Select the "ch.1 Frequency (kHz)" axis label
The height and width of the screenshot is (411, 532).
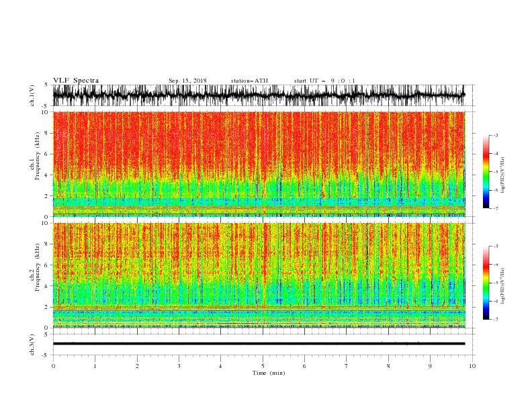tap(35, 156)
